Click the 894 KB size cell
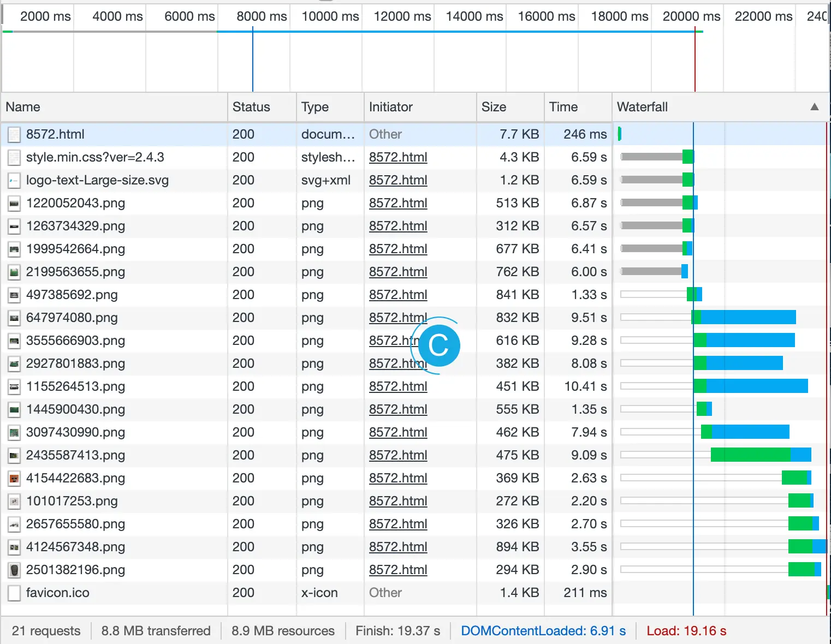This screenshot has height=644, width=831. click(511, 547)
